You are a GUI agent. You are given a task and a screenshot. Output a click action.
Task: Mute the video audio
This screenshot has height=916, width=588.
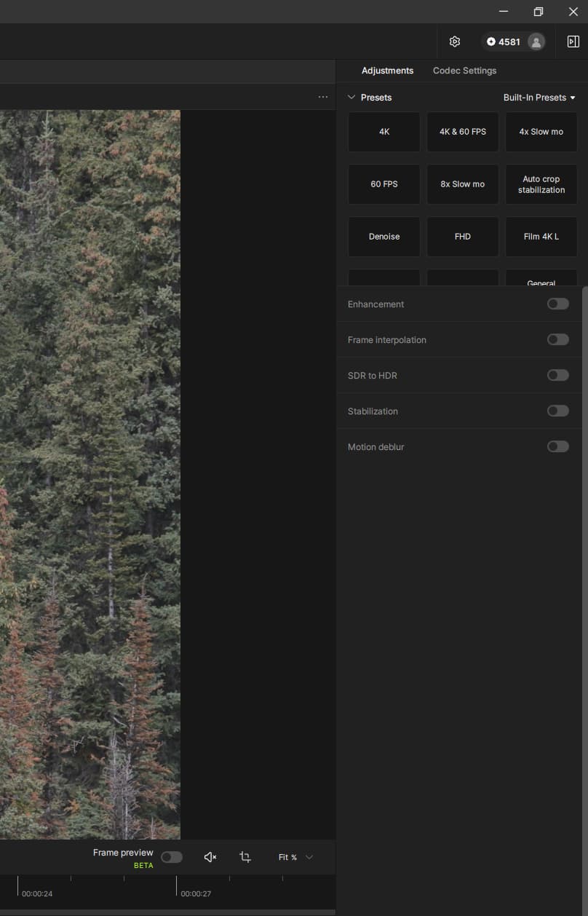pos(210,857)
